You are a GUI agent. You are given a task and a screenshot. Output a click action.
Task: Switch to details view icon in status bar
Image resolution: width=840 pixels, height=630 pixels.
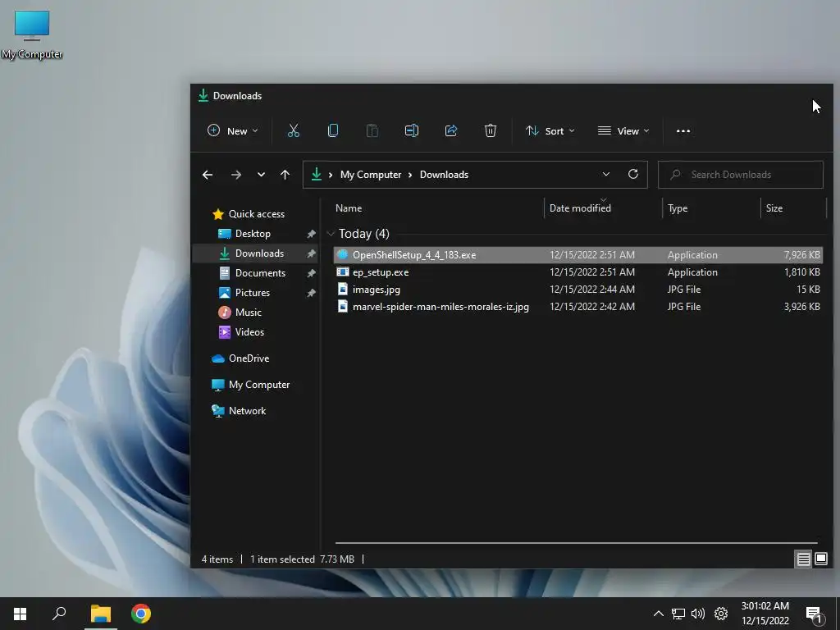pos(803,559)
